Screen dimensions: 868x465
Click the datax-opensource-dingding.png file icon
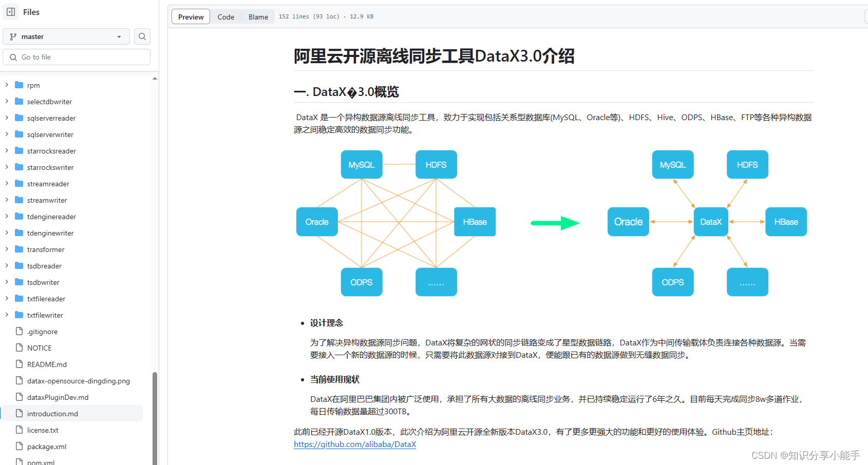(20, 380)
